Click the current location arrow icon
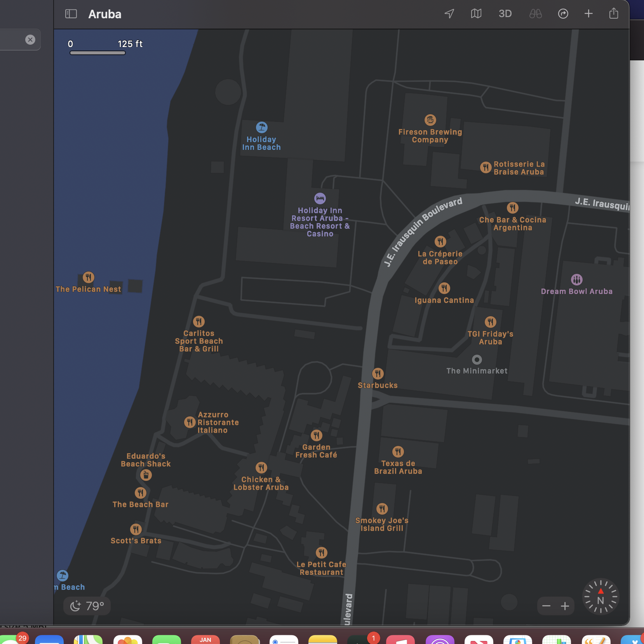The image size is (644, 644). [x=449, y=14]
